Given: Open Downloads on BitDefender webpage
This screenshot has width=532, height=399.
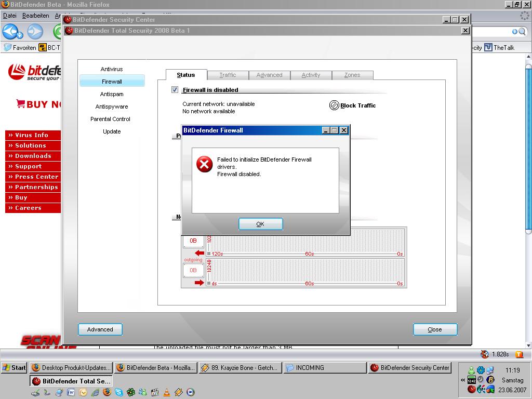Looking at the screenshot, I should coord(33,156).
